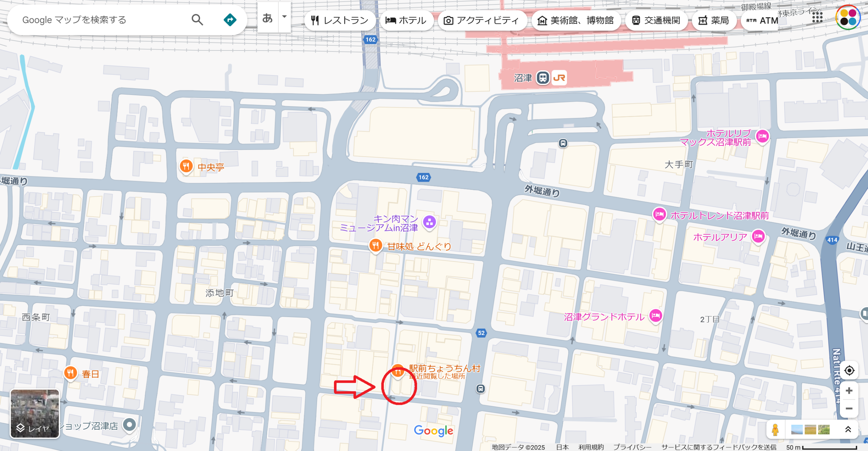Click the bus stop icon near route 52
868x451 pixels.
click(480, 389)
